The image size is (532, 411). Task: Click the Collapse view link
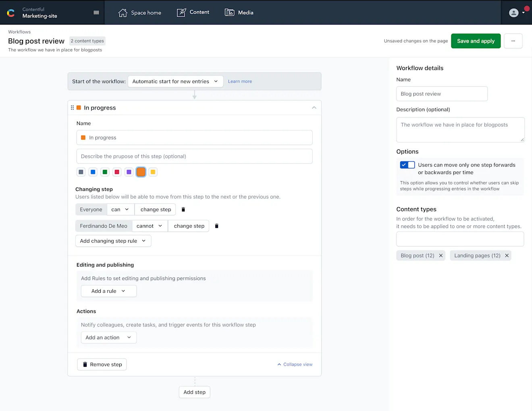coord(295,364)
